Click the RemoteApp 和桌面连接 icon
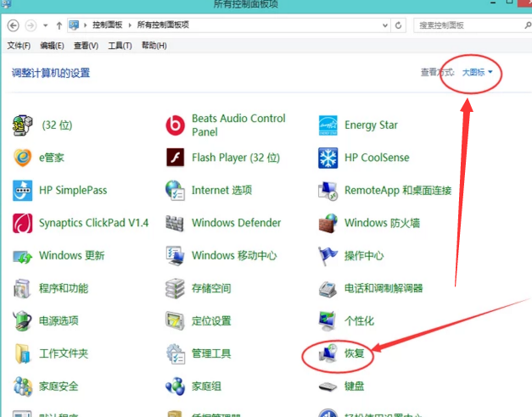Viewport: 532px width, 417px height. [328, 190]
